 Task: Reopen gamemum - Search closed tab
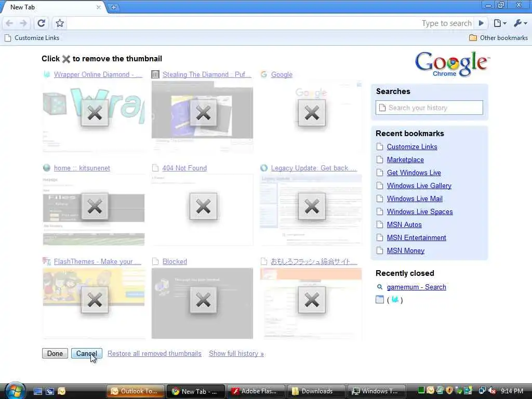[416, 287]
